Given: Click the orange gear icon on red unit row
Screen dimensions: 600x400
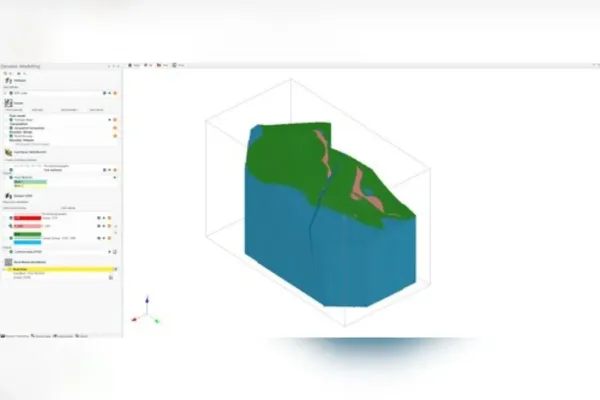Looking at the screenshot, I should pos(109,218).
